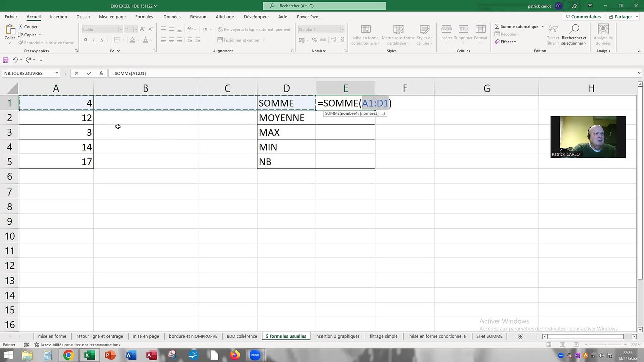Click the Partager button
Screen dimensions: 644x362
(623, 17)
